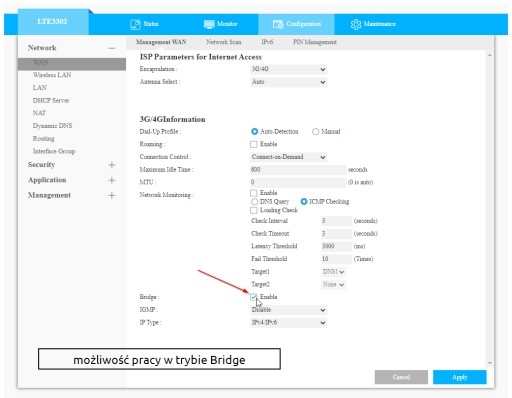Open Connection Control dropdown

[x=288, y=157]
